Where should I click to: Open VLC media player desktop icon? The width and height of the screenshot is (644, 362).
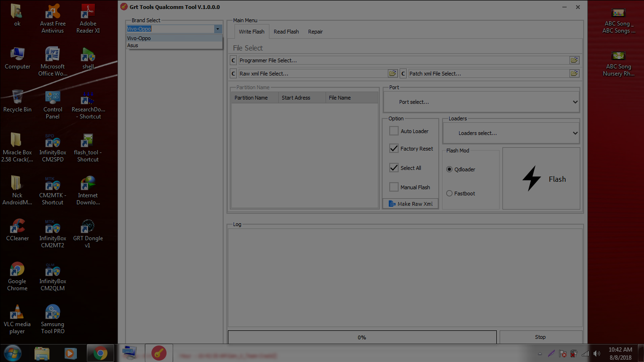pyautogui.click(x=17, y=319)
